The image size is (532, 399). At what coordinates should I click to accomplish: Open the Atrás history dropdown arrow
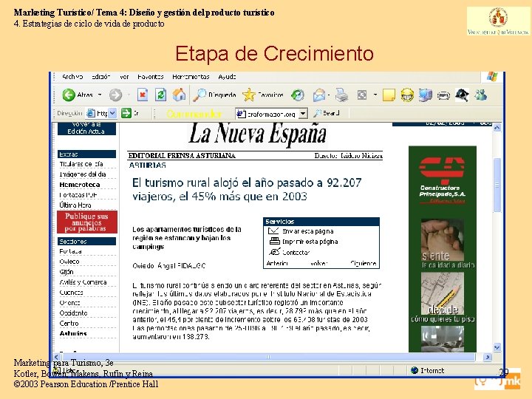(x=100, y=95)
